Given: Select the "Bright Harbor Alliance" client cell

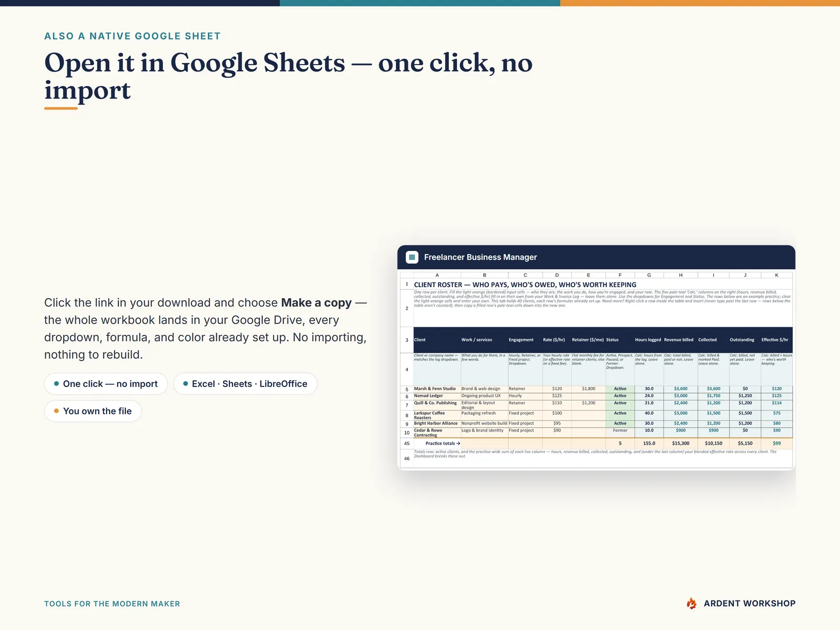Looking at the screenshot, I should [x=437, y=424].
